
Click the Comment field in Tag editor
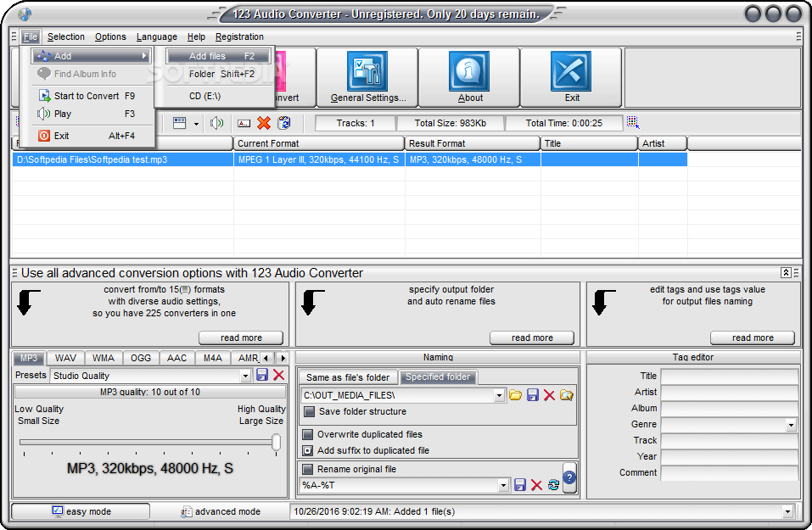click(x=730, y=472)
